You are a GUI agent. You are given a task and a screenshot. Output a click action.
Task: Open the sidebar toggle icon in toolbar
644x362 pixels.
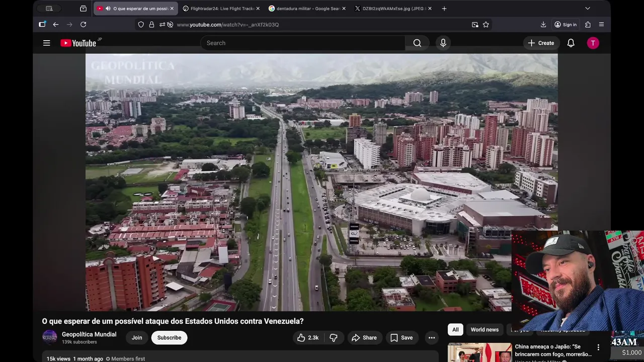(42, 25)
